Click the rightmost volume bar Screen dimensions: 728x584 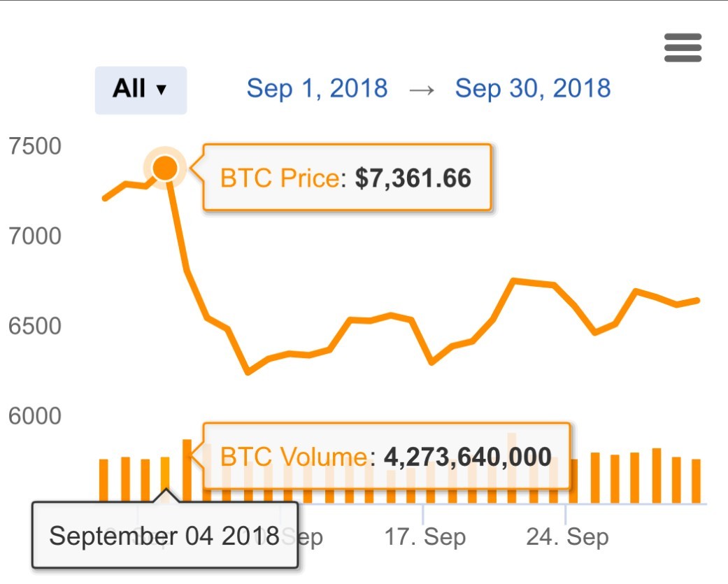[x=696, y=481]
